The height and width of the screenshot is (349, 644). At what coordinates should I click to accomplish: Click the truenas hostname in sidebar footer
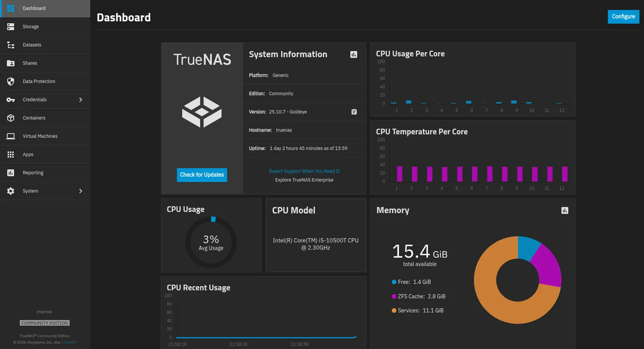(x=45, y=312)
